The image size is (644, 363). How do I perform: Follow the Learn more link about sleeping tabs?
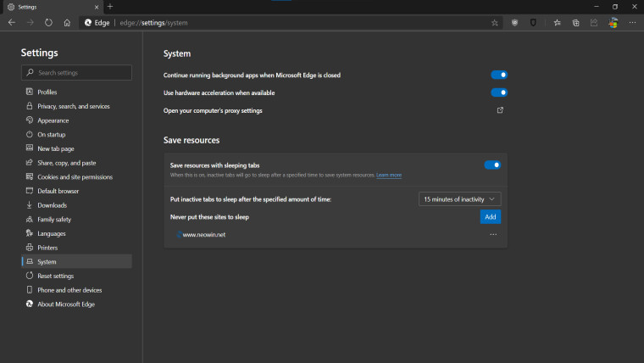click(x=389, y=175)
